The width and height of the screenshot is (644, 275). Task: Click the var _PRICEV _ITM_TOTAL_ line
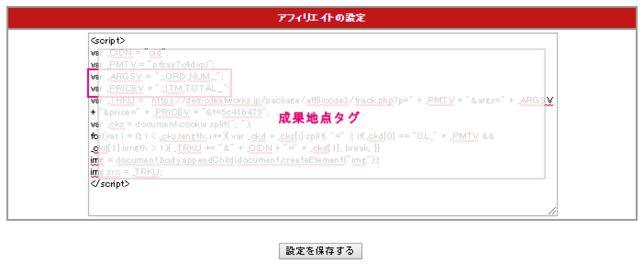point(160,88)
